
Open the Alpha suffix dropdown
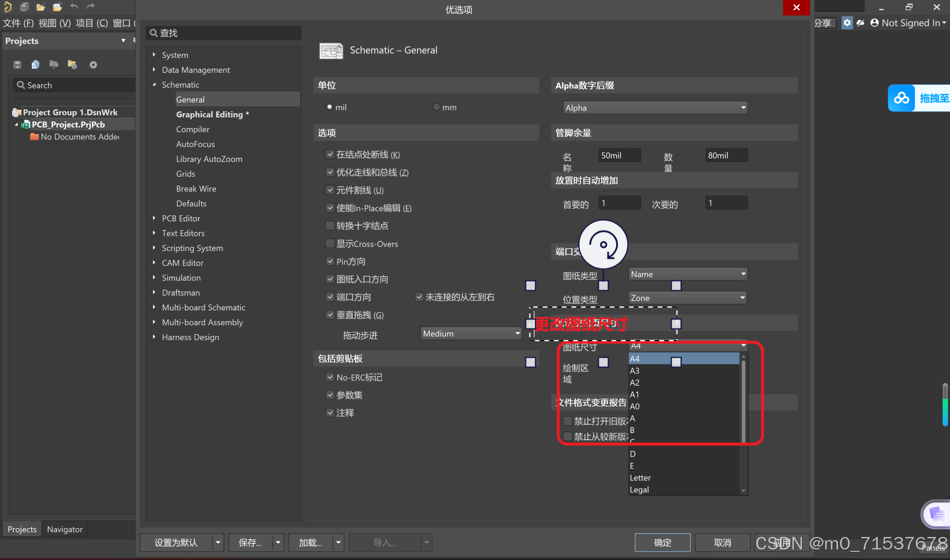click(655, 108)
